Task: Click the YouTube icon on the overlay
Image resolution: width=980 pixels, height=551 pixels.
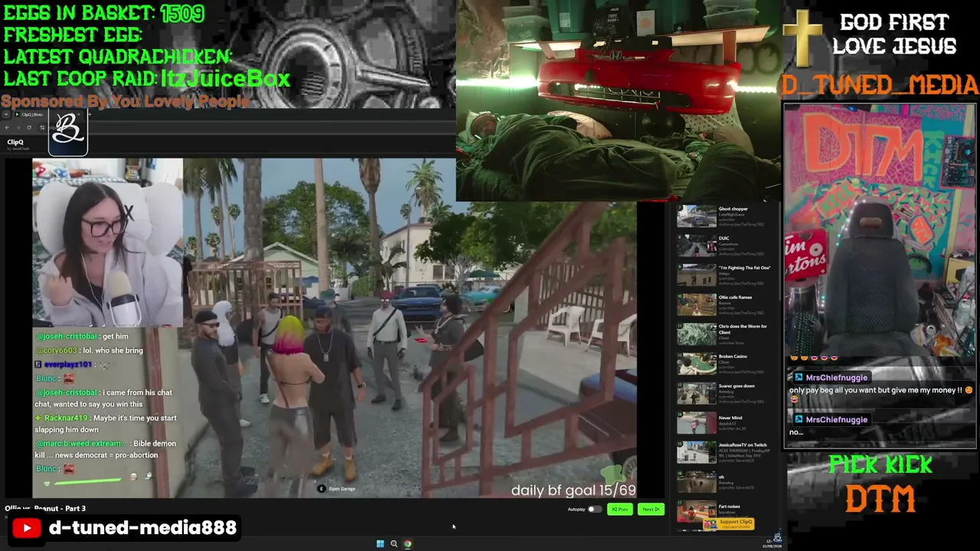Action: 27,528
